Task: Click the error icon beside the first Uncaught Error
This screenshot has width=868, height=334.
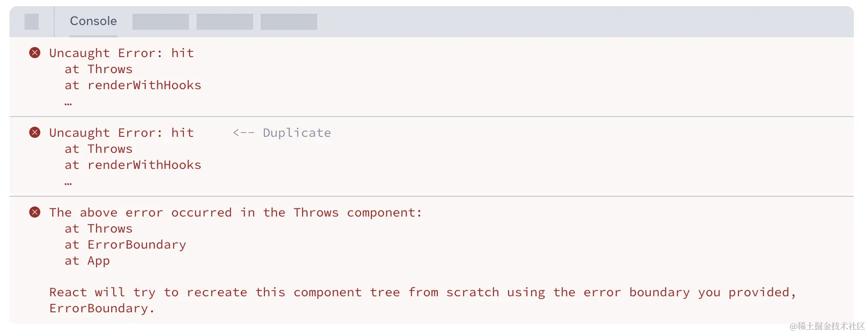Action: [x=35, y=53]
